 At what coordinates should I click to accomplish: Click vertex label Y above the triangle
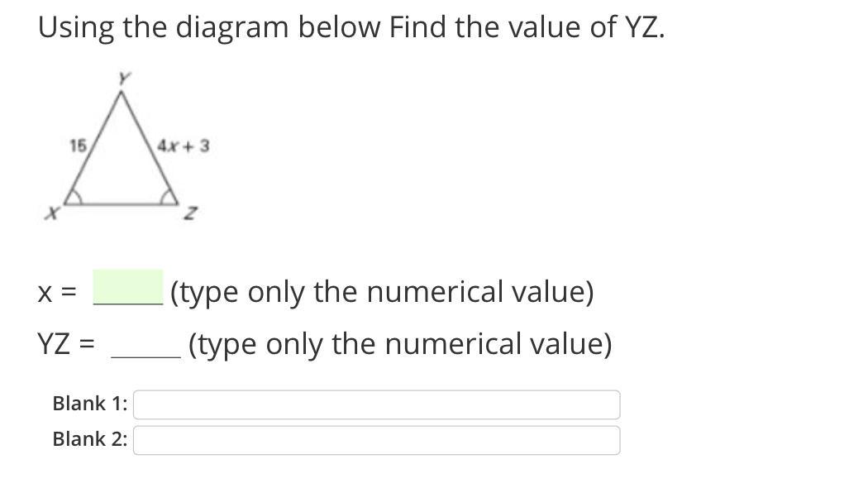pos(124,78)
